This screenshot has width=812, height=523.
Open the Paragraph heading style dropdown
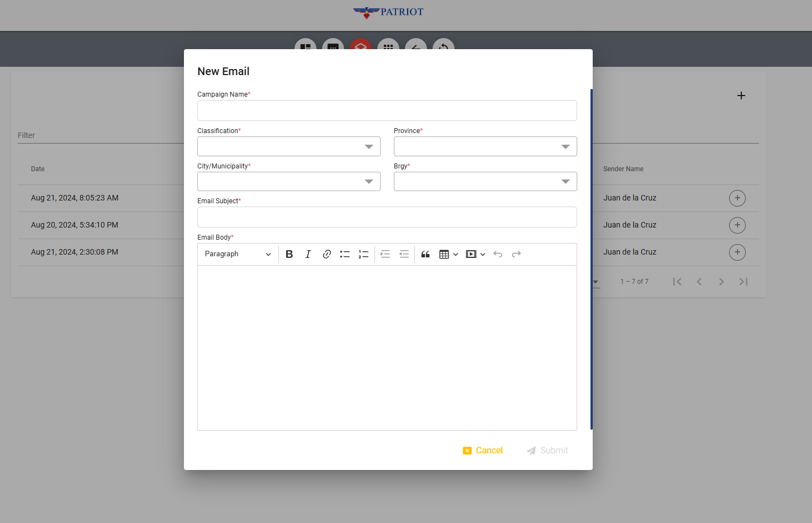point(238,254)
